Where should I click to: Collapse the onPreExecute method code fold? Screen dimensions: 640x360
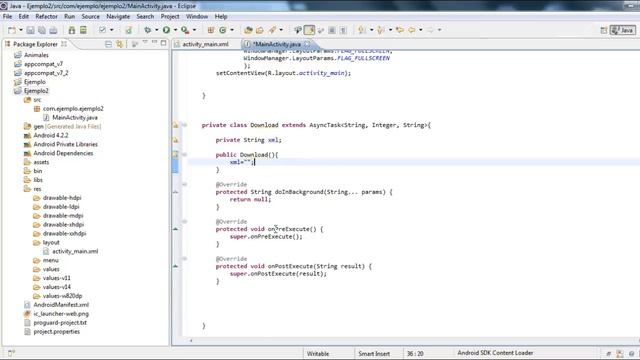tap(184, 222)
